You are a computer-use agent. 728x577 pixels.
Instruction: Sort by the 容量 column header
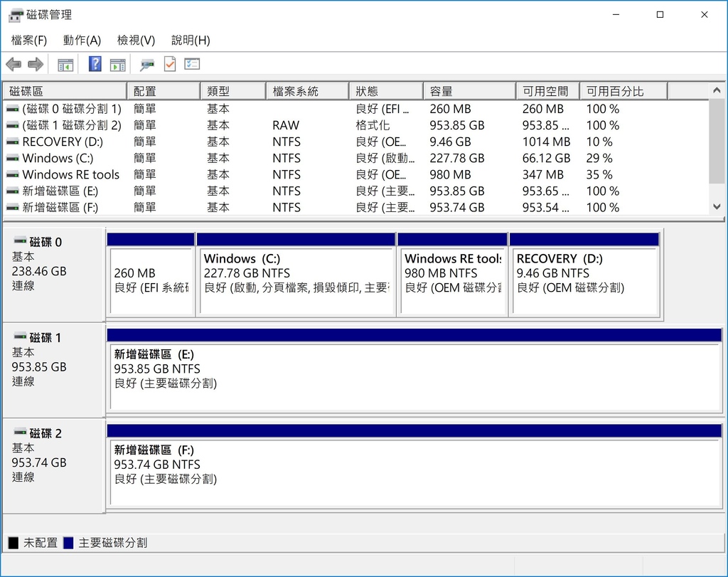click(469, 91)
